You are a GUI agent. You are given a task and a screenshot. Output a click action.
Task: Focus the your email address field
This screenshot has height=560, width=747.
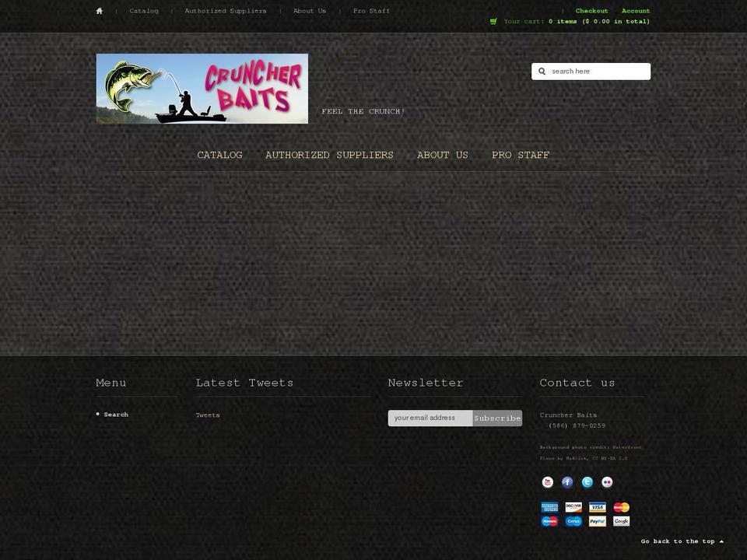pyautogui.click(x=430, y=418)
